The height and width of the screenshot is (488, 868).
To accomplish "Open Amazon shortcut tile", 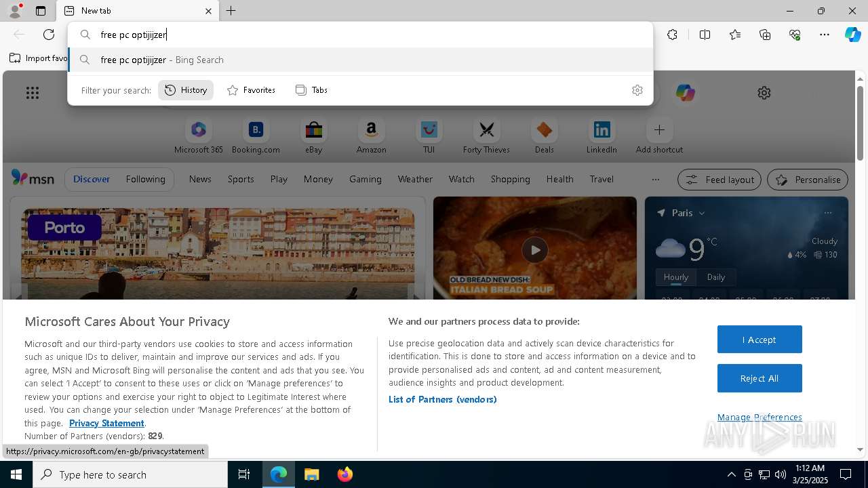I will tap(371, 136).
